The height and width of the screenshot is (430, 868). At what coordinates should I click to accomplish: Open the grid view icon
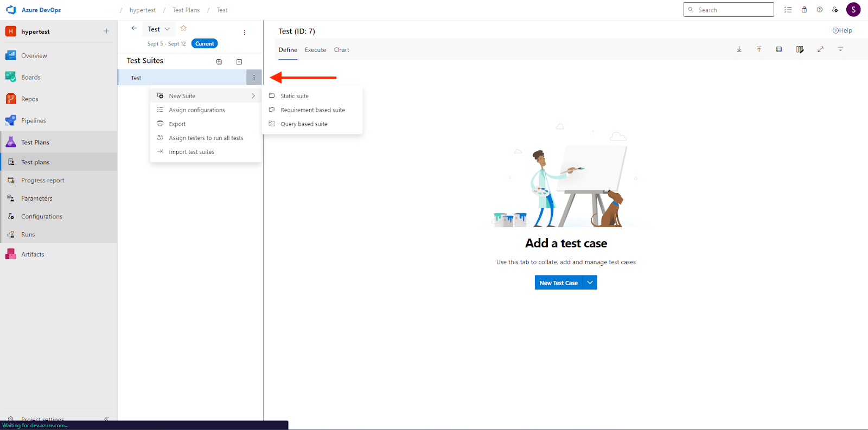click(779, 49)
